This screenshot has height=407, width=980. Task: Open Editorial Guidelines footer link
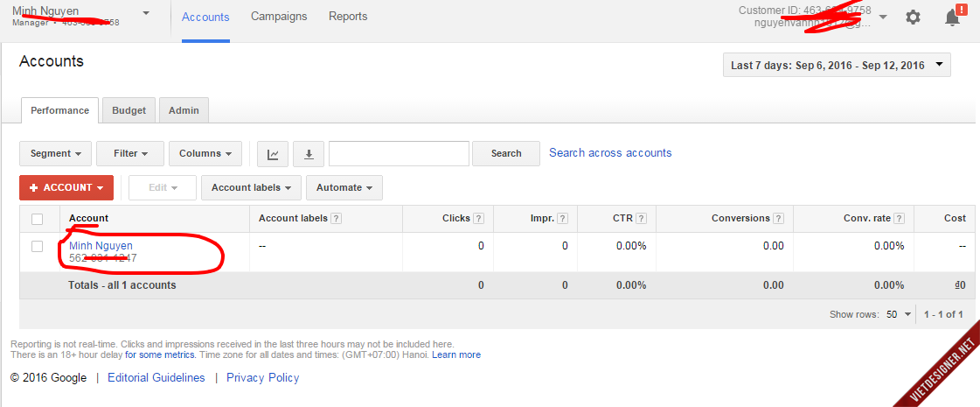(156, 378)
